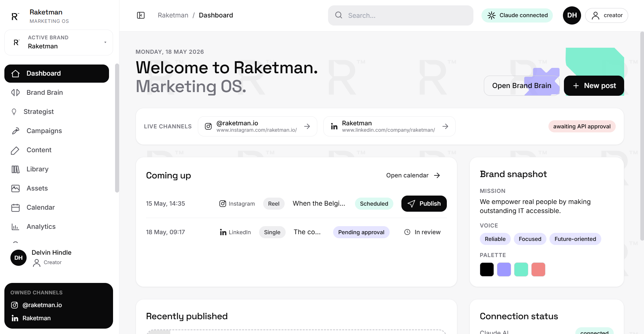Click the main page vertical scrollbar
The image size is (644, 334).
click(x=642, y=136)
